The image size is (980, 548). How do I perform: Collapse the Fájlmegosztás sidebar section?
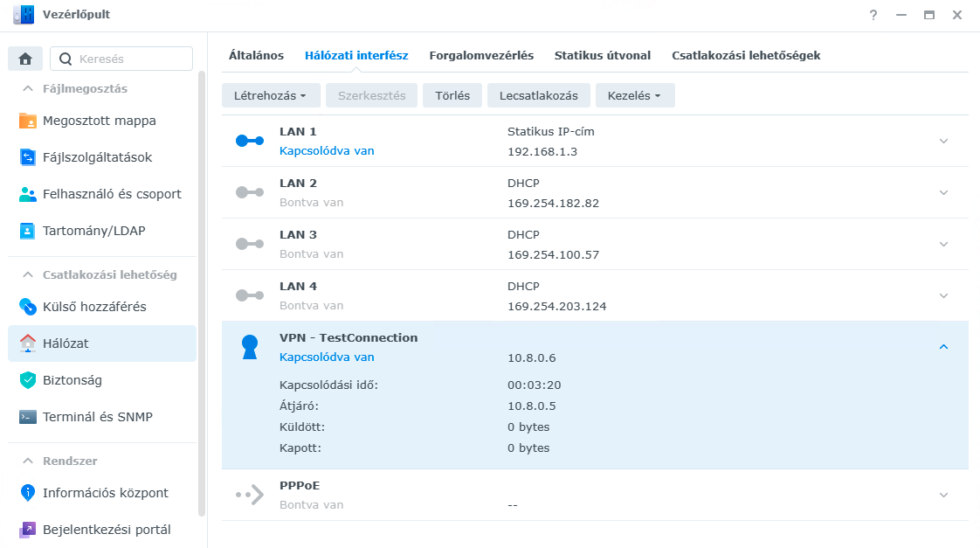tap(27, 88)
